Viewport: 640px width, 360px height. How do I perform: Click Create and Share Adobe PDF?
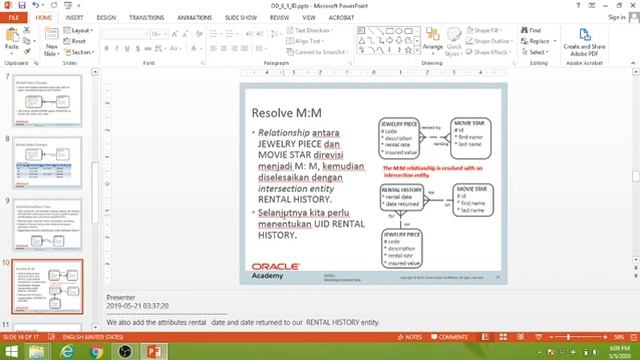click(584, 42)
